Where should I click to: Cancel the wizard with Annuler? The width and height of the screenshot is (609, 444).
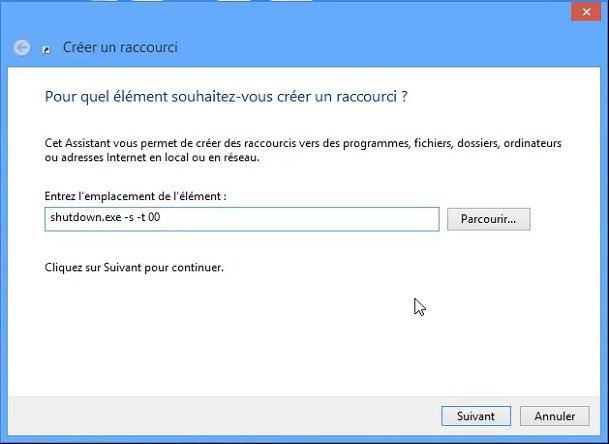(x=554, y=415)
